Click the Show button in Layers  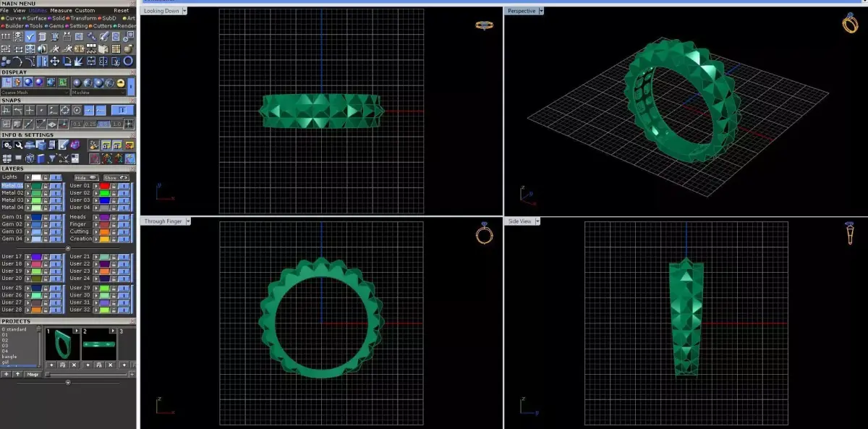(116, 177)
